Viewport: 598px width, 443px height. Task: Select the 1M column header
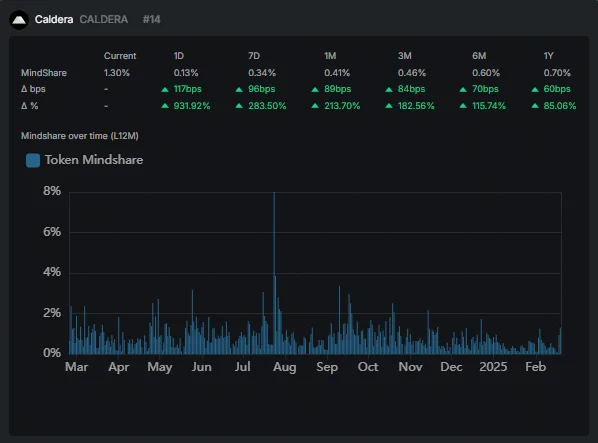[330, 56]
